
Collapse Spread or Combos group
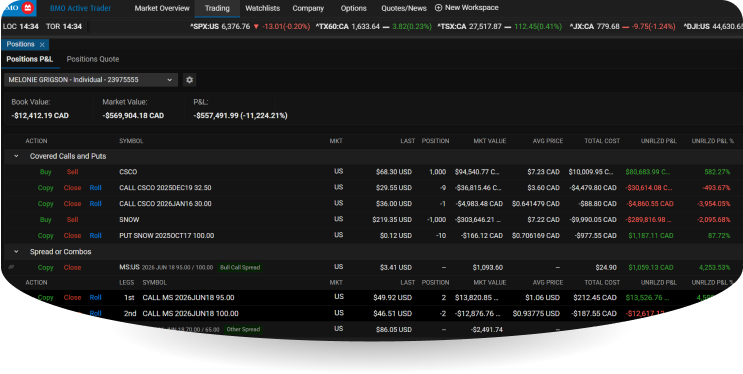[x=17, y=252]
